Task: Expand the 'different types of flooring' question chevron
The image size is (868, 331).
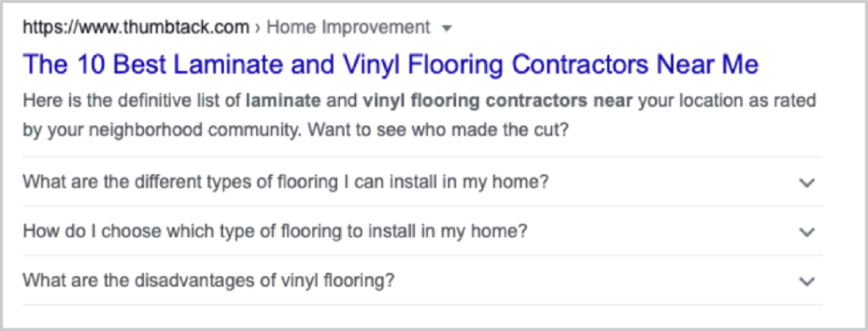Action: [808, 183]
